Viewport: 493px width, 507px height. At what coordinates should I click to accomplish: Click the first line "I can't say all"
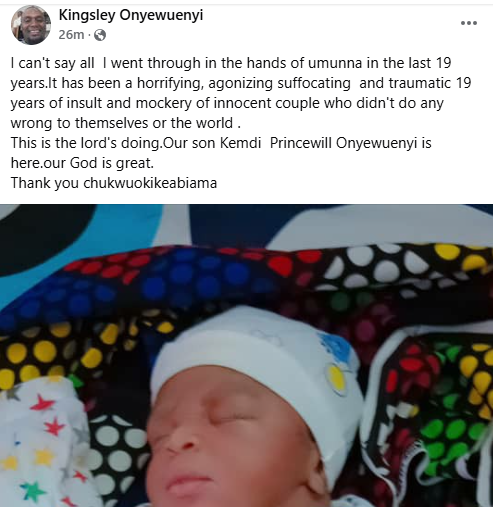(x=231, y=63)
